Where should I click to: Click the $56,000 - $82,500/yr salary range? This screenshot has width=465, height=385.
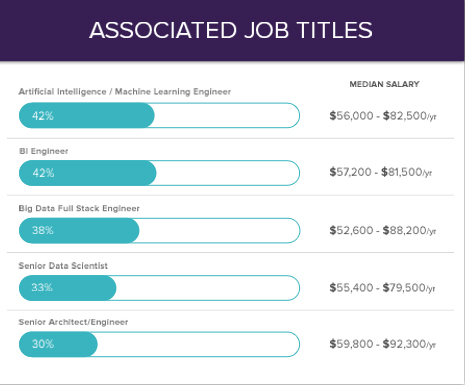coord(383,116)
